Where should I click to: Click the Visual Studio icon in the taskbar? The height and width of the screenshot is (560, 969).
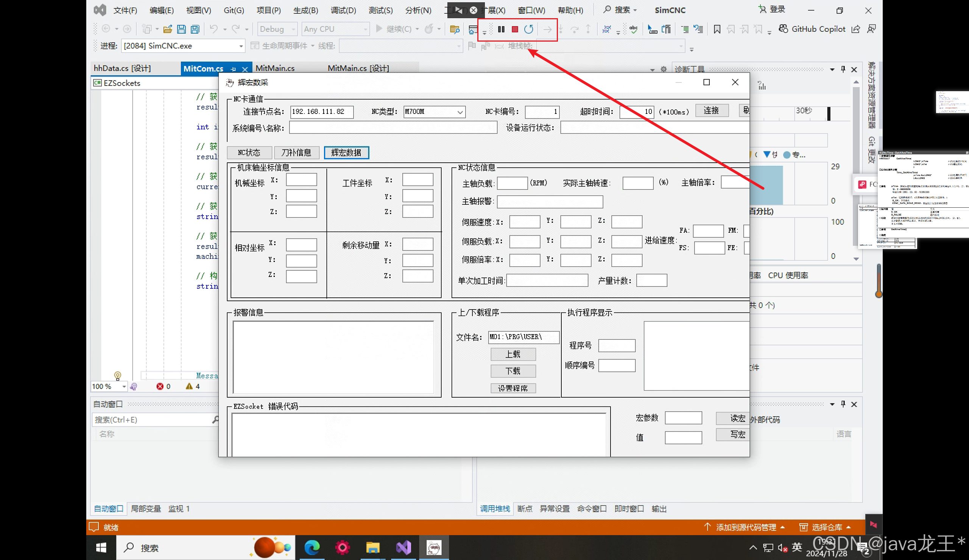[403, 548]
